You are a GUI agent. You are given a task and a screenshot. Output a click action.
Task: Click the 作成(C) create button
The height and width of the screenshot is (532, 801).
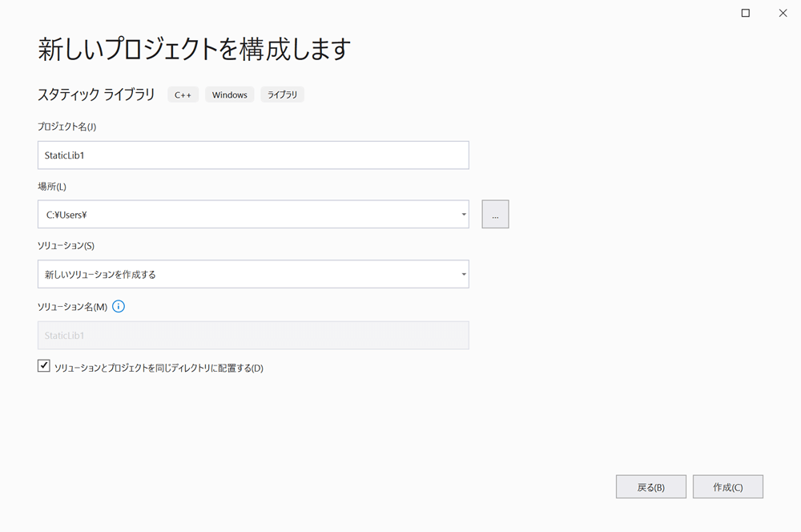[728, 486]
